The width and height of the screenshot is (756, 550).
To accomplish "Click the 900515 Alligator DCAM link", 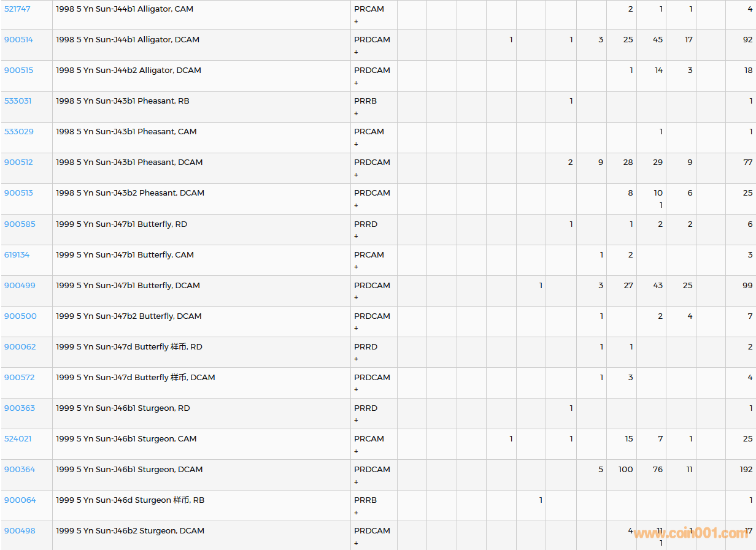I will [x=18, y=71].
